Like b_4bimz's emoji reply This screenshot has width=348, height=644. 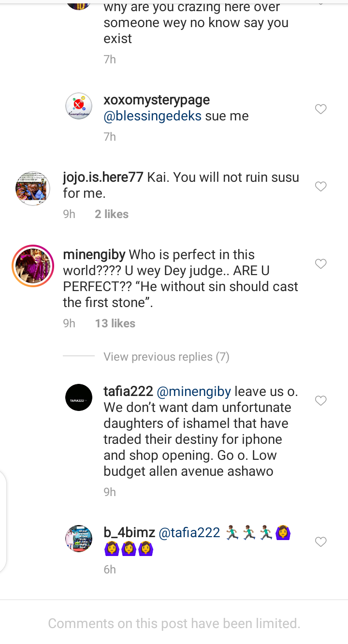pyautogui.click(x=321, y=542)
